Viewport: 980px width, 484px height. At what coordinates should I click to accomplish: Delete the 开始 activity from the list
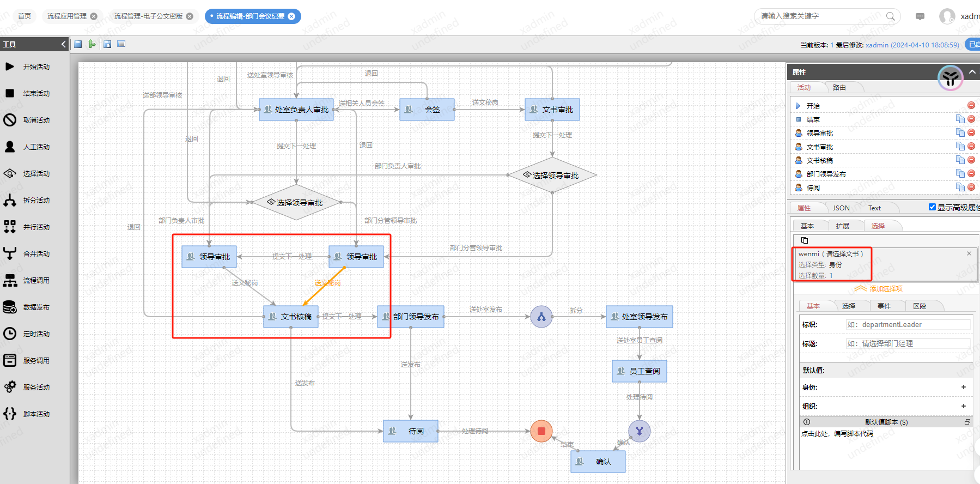(x=971, y=105)
